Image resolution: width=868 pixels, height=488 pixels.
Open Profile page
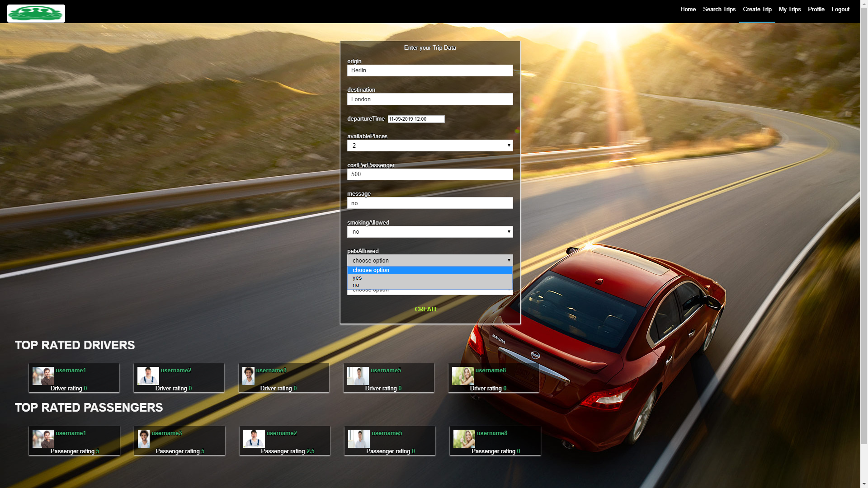click(816, 9)
